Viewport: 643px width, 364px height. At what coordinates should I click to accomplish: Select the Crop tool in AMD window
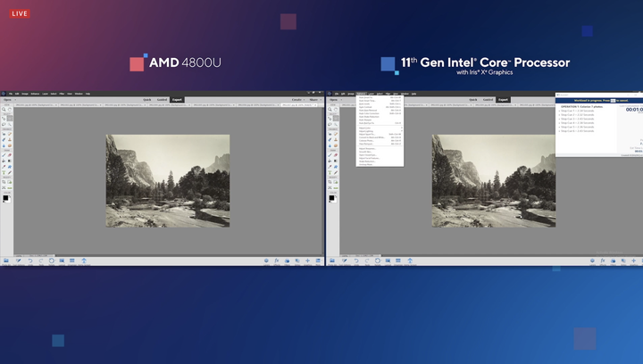click(4, 182)
